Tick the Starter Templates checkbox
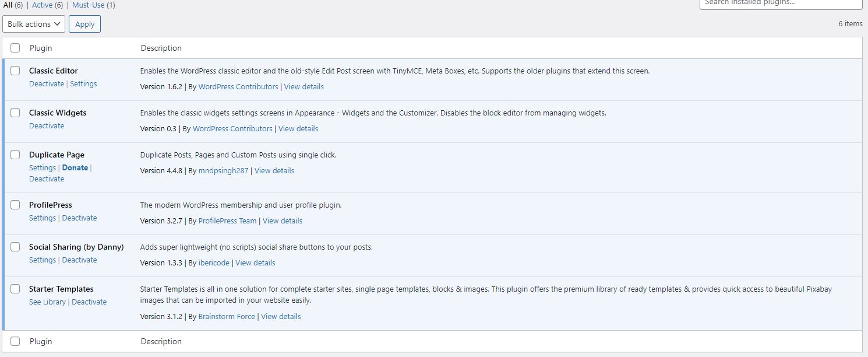Viewport: 868px width, 357px height. click(15, 289)
